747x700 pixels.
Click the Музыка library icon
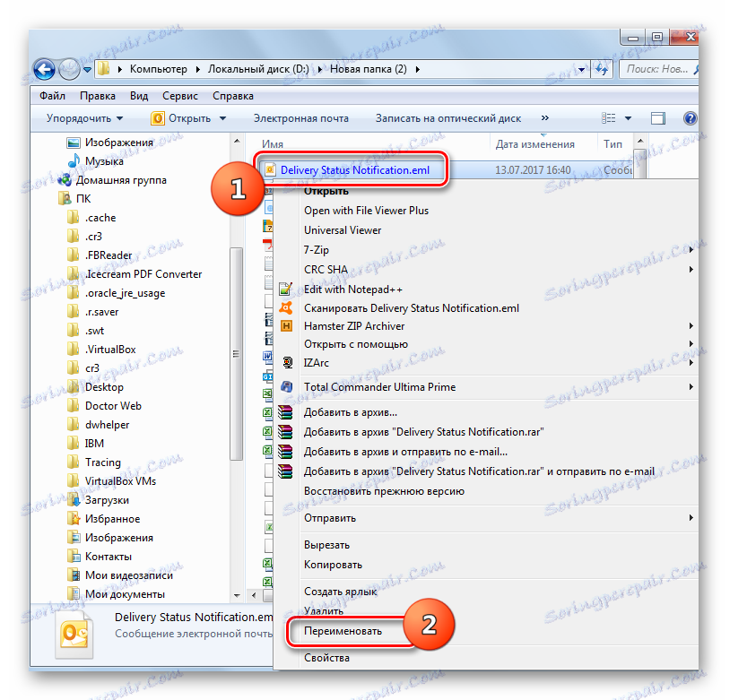click(74, 161)
